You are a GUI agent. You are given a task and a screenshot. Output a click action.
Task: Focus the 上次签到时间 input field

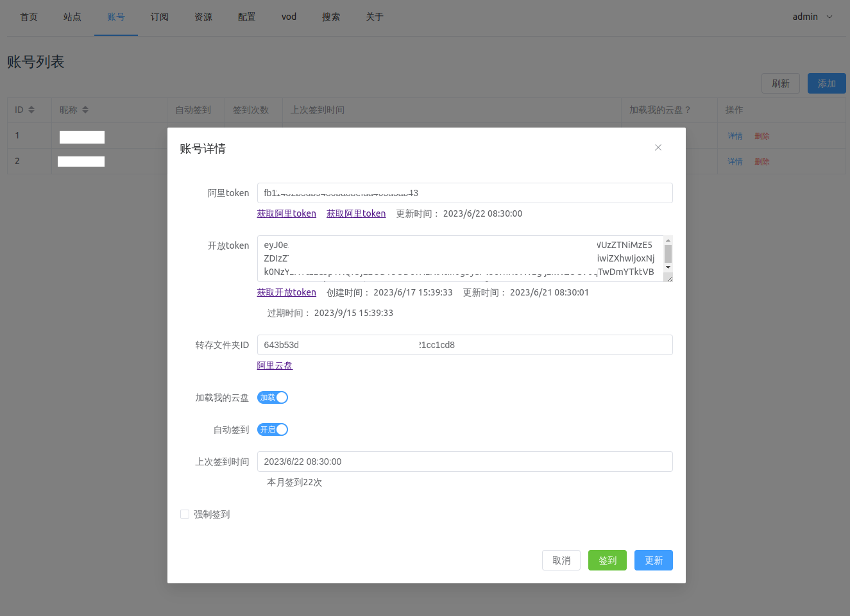tap(465, 462)
